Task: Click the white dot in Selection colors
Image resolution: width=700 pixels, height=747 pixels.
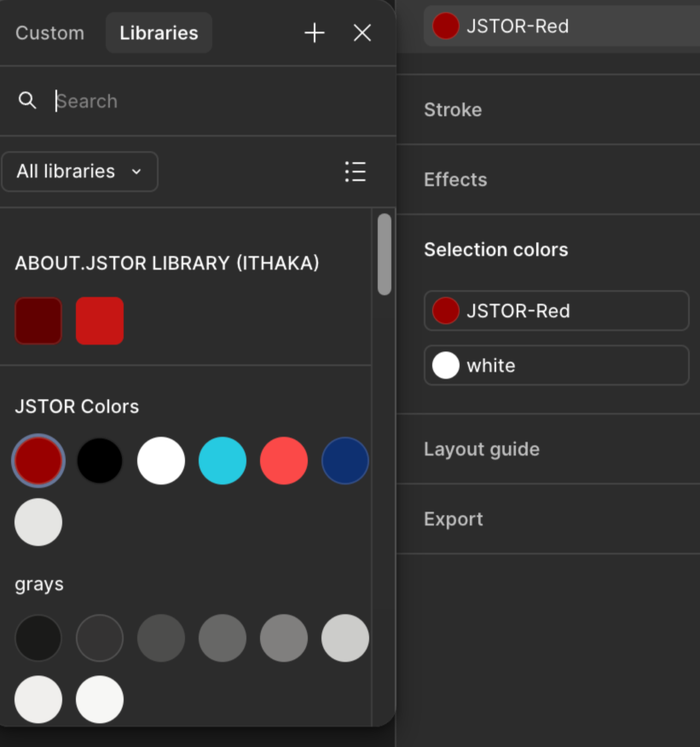Action: [446, 366]
